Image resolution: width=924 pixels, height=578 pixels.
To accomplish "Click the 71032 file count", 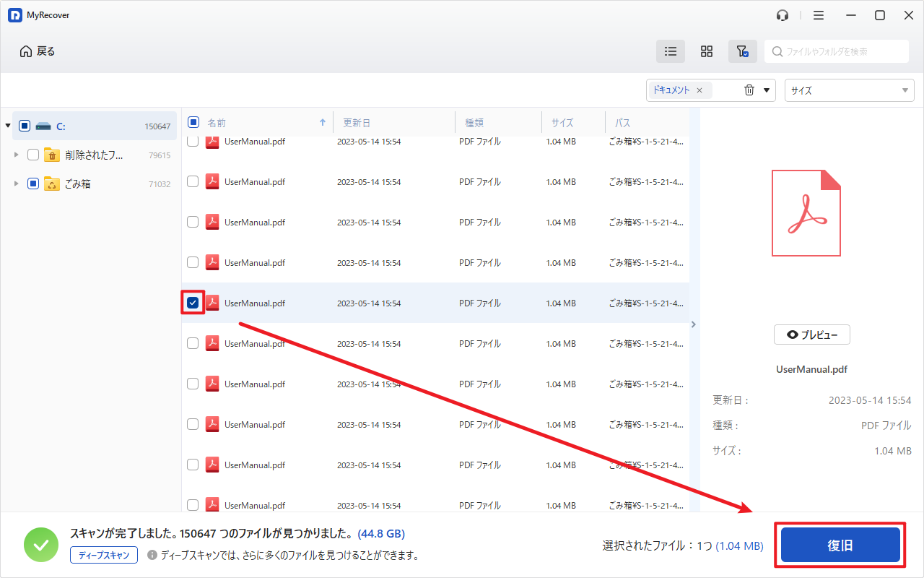I will pyautogui.click(x=160, y=184).
